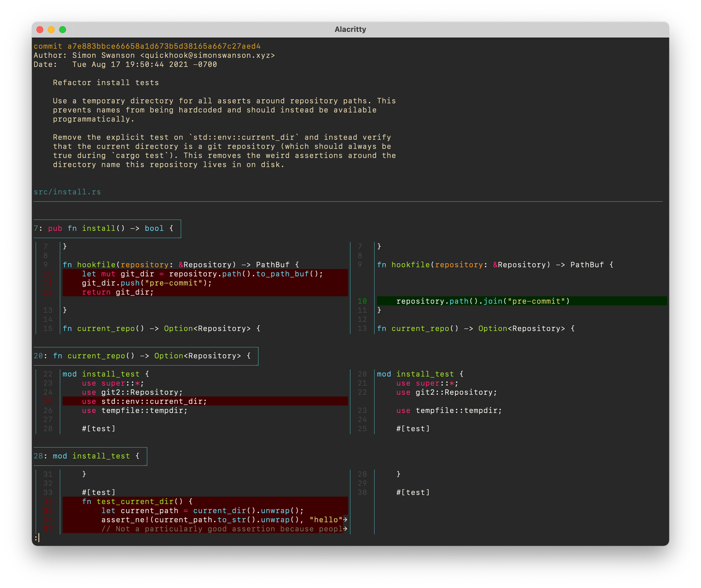
Task: Click left pane '#[test]' on line 33
Action: click(99, 493)
